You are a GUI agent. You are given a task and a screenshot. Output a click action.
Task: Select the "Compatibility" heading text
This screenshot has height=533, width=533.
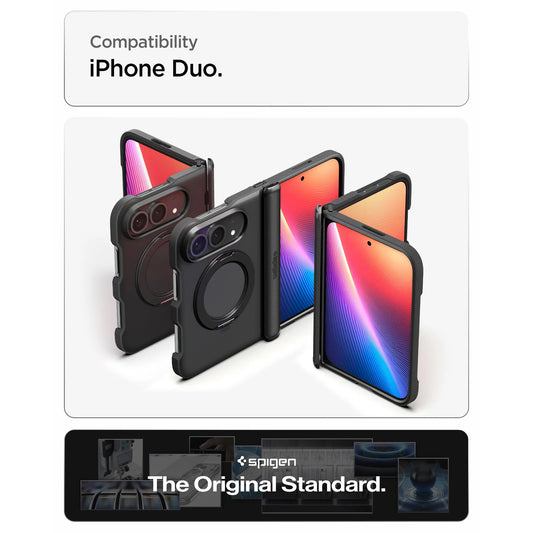[143, 42]
